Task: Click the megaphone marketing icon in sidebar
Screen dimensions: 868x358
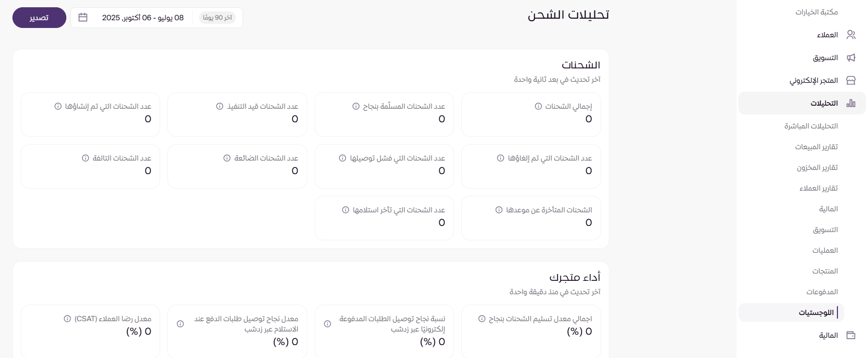Action: pos(851,58)
